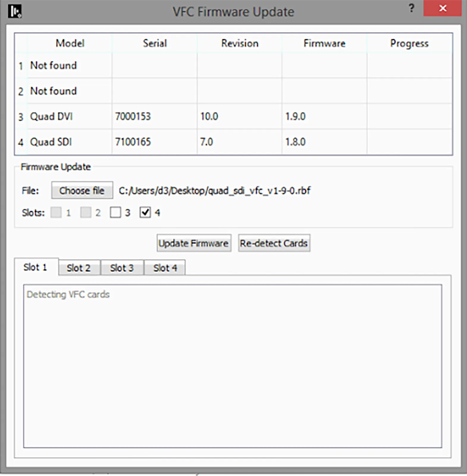Select the Quad DVI row
467x476 pixels.
pos(51,116)
